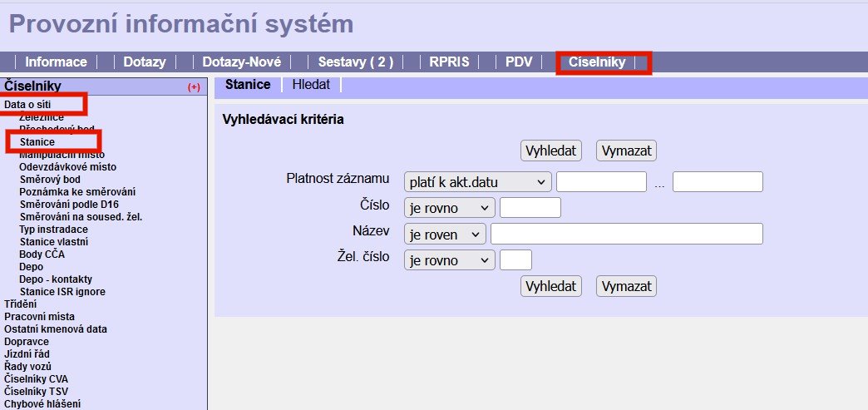
Task: Click the first Platnost záznamu date field
Action: click(x=601, y=182)
